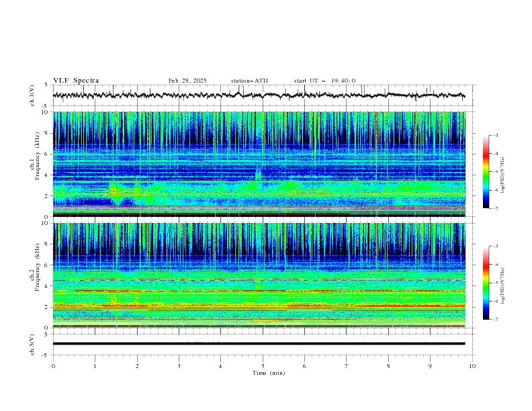Click ch.2 frequency tick "4" kHz
The width and height of the screenshot is (532, 411).
(x=47, y=286)
